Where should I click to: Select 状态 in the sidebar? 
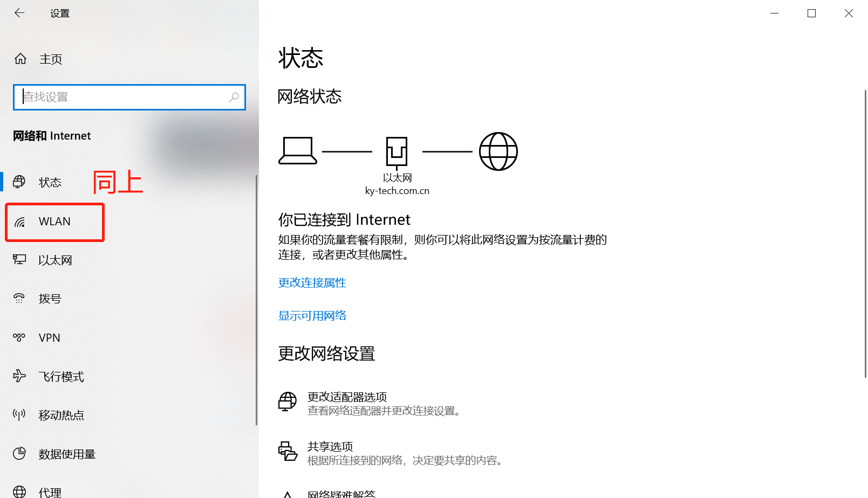50,182
